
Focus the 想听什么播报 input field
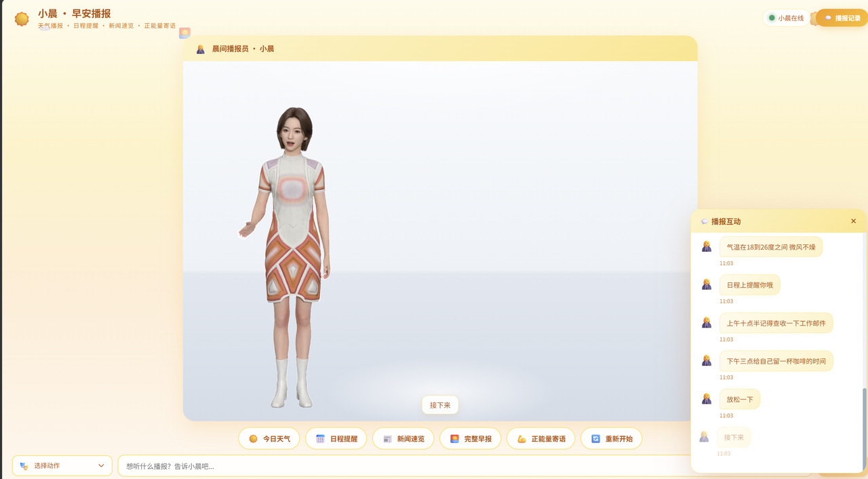click(465, 466)
